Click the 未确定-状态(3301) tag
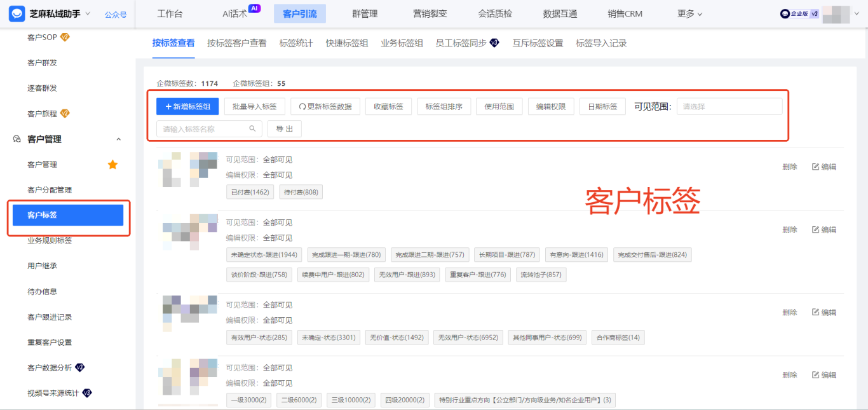Screen dimensions: 868x410 point(329,337)
